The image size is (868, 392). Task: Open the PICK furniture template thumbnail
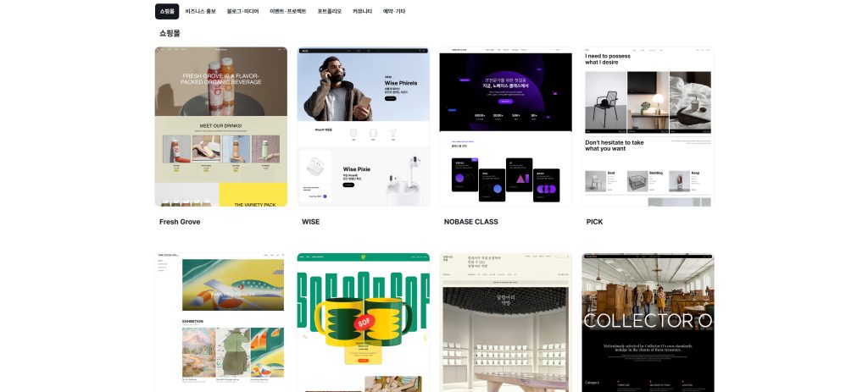648,127
